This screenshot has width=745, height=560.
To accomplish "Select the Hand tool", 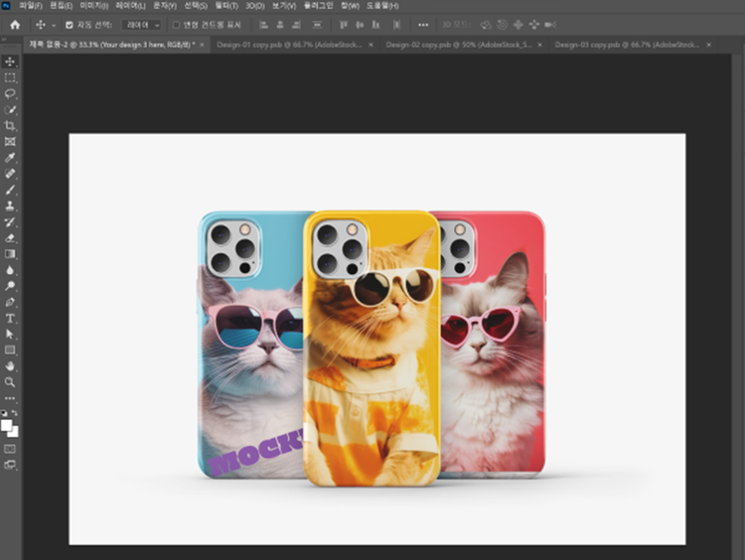I will [x=10, y=366].
